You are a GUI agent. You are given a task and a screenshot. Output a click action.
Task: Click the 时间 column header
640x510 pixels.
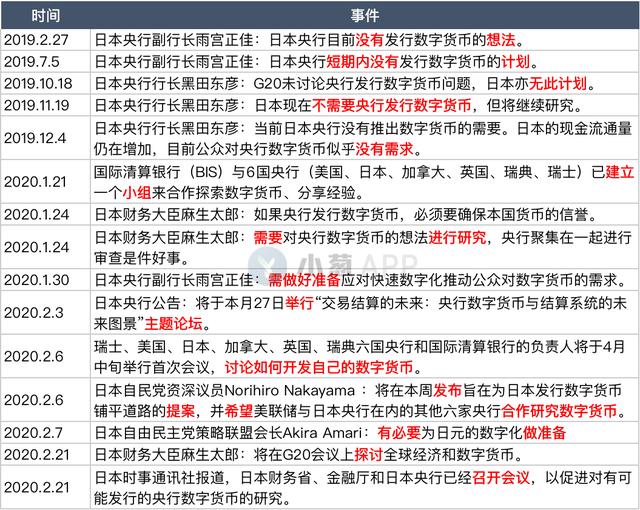tap(45, 16)
